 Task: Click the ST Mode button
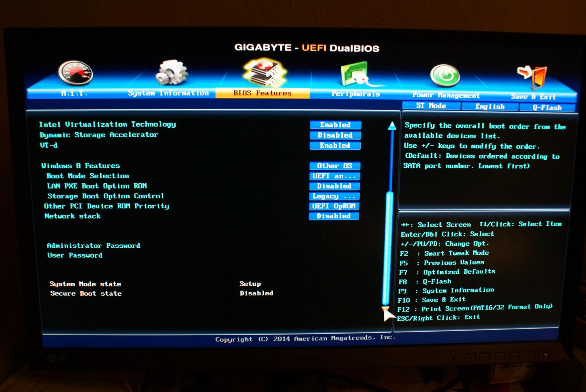[x=431, y=106]
